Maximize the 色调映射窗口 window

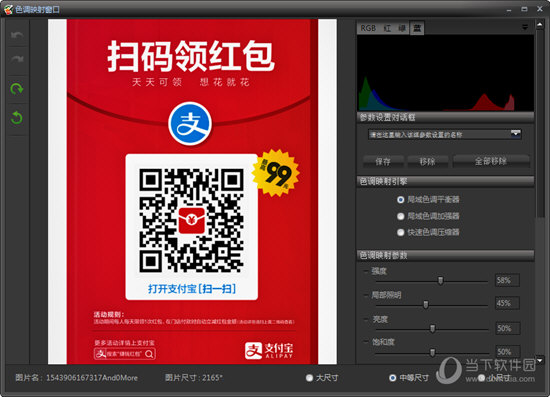pos(524,9)
